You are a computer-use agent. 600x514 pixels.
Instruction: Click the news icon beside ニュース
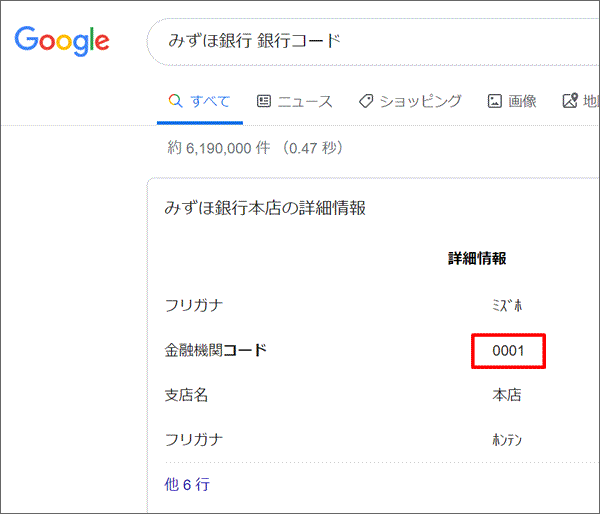[264, 101]
